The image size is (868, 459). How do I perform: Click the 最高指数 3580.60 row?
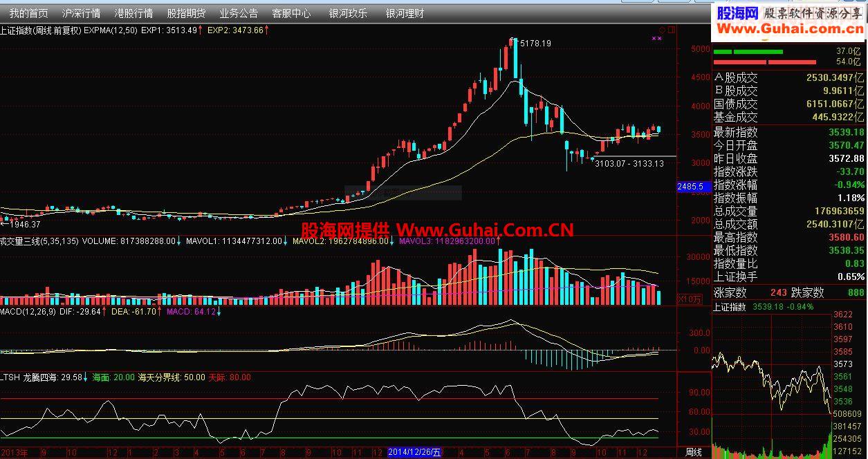[789, 237]
